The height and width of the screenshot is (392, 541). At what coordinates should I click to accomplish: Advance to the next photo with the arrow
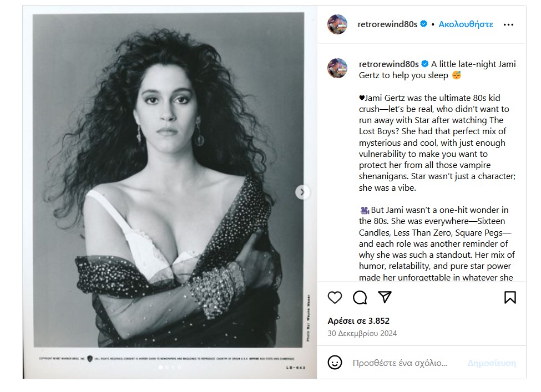pos(302,192)
